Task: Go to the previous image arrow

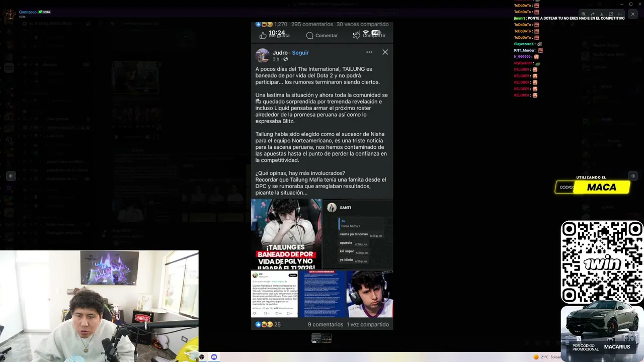Action: [x=11, y=176]
